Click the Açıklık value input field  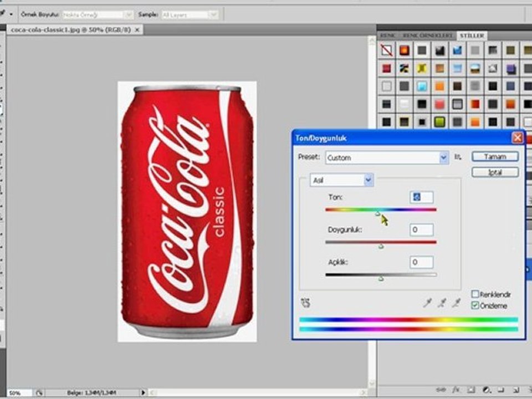click(x=421, y=262)
